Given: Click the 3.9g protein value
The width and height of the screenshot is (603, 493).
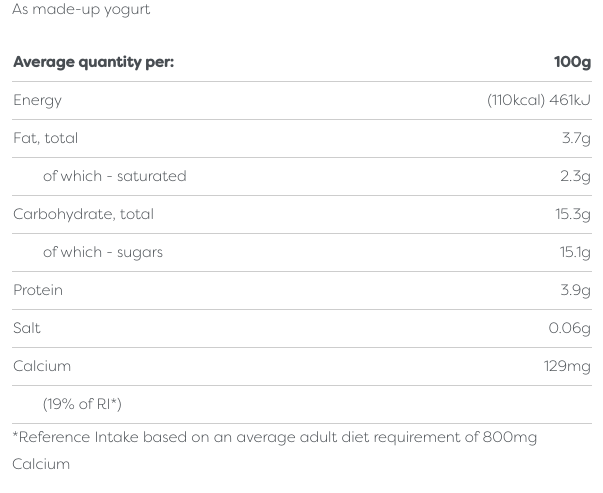Looking at the screenshot, I should point(575,290).
